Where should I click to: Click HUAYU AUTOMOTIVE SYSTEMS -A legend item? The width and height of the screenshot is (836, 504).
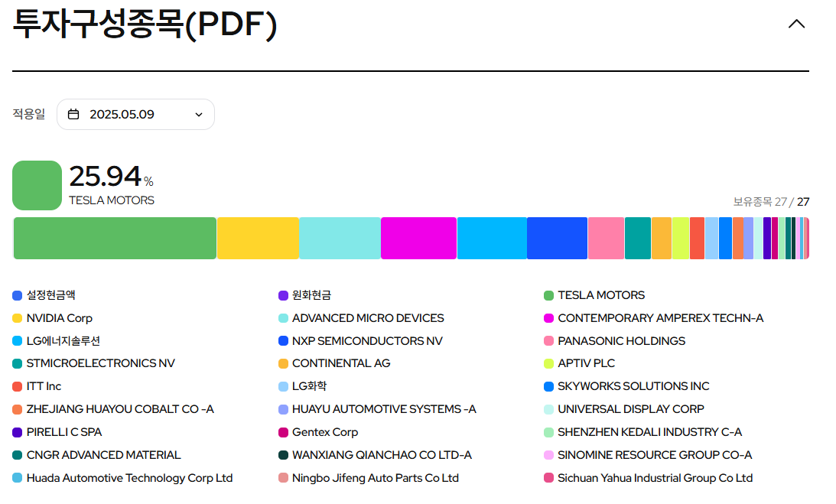(378, 409)
